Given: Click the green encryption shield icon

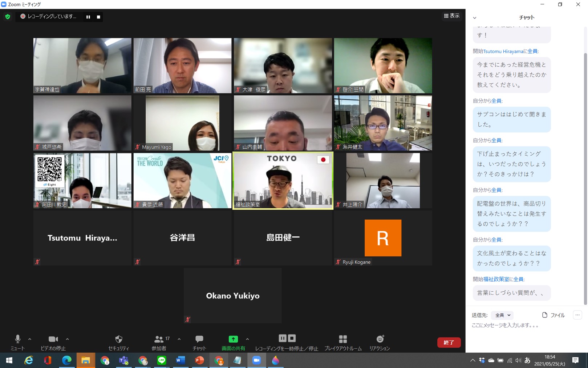Looking at the screenshot, I should pyautogui.click(x=8, y=17).
